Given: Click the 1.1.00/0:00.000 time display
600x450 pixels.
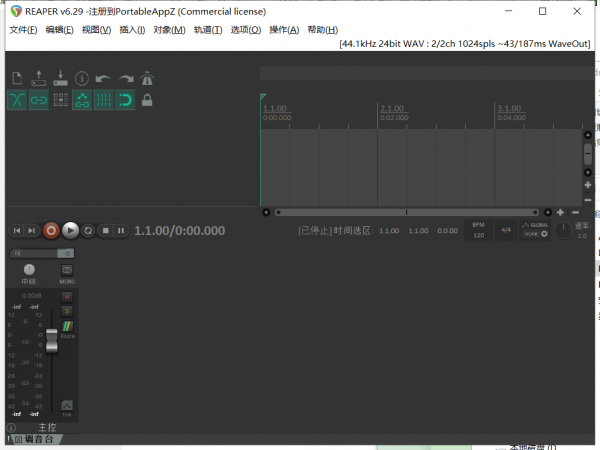Looking at the screenshot, I should point(179,231).
